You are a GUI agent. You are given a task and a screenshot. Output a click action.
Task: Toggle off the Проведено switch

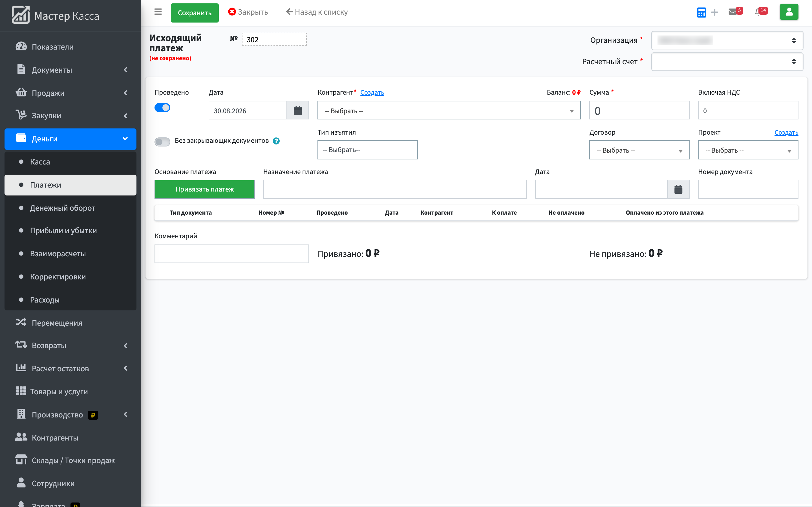click(x=162, y=108)
